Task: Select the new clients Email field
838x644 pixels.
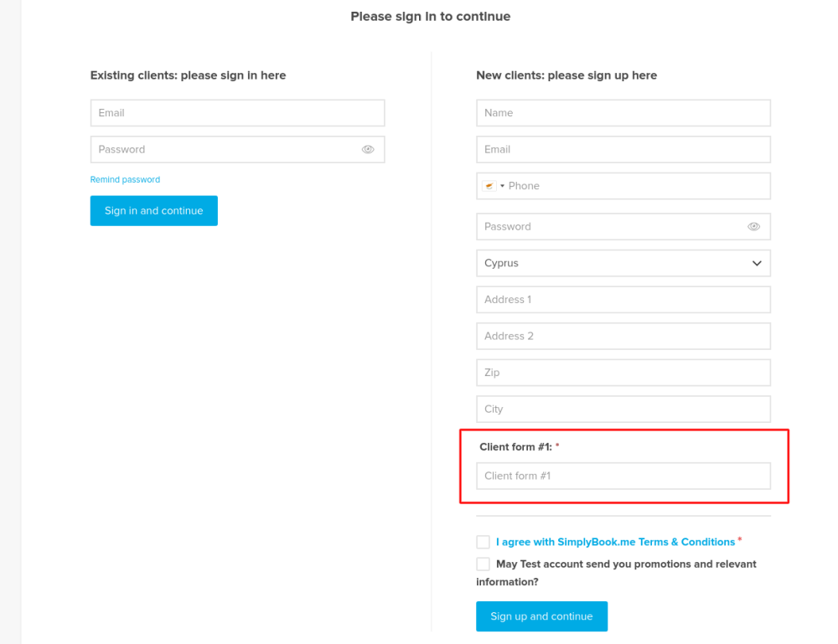Action: click(623, 149)
